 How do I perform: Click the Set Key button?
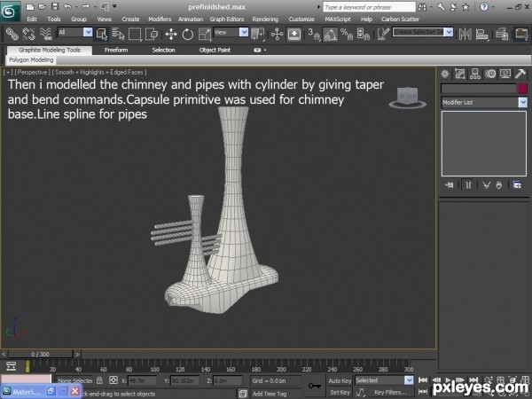point(340,392)
